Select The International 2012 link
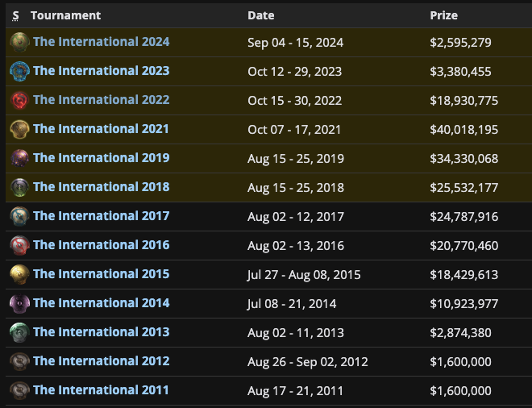 pyautogui.click(x=101, y=361)
